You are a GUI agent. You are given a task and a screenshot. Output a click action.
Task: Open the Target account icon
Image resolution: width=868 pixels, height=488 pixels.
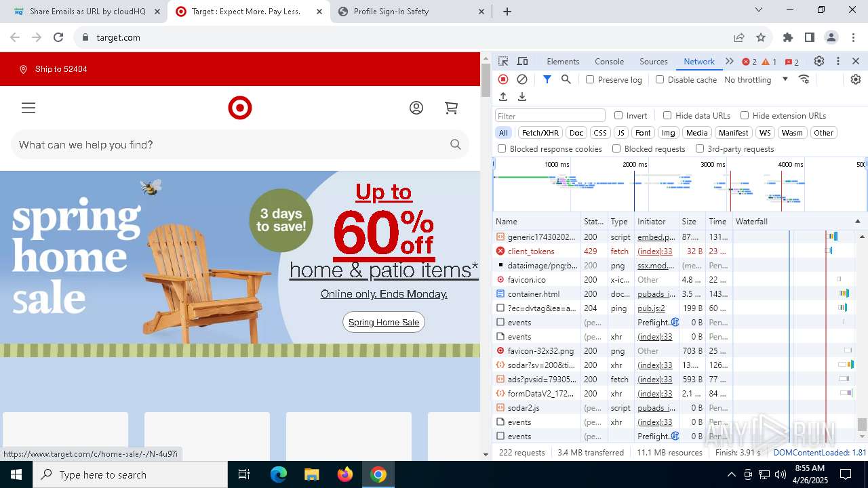416,108
